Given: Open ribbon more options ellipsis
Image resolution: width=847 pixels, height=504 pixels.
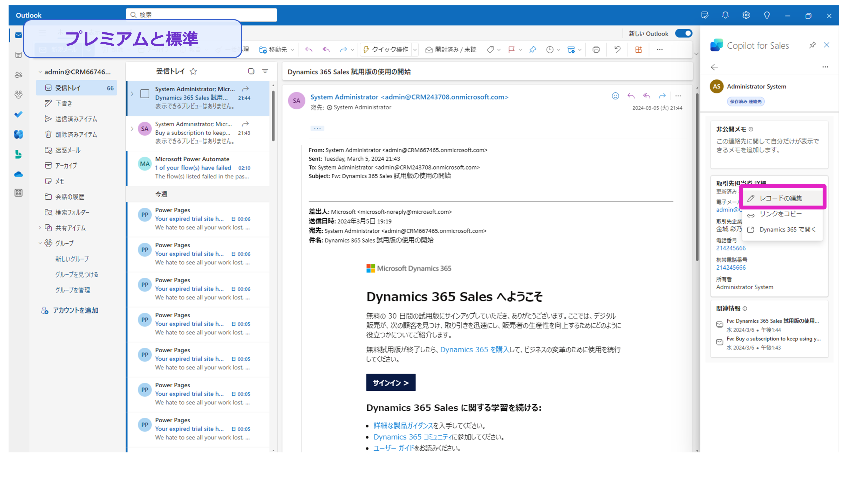Looking at the screenshot, I should (x=660, y=50).
